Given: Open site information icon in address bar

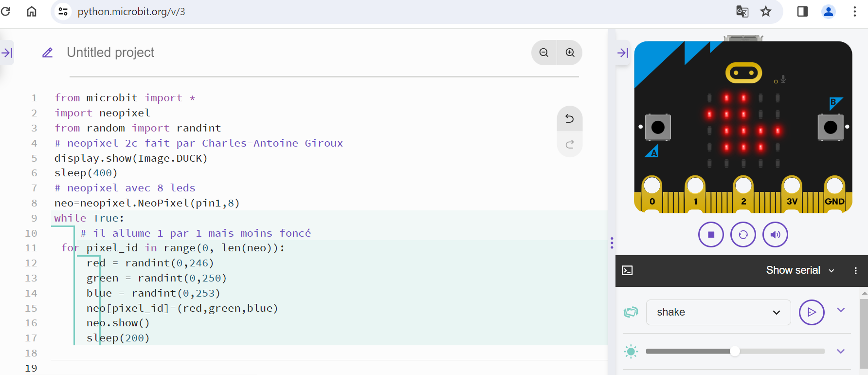Looking at the screenshot, I should coord(63,11).
